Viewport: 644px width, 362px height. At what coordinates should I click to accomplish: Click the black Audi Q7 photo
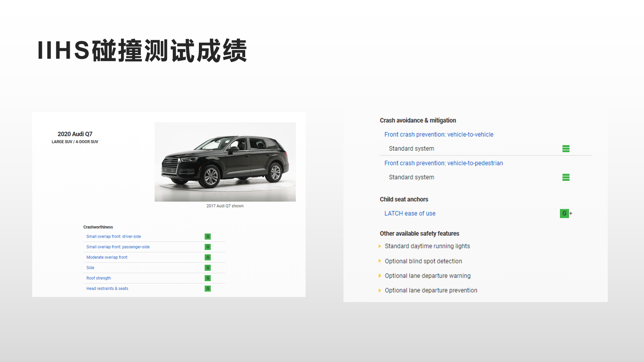[225, 162]
